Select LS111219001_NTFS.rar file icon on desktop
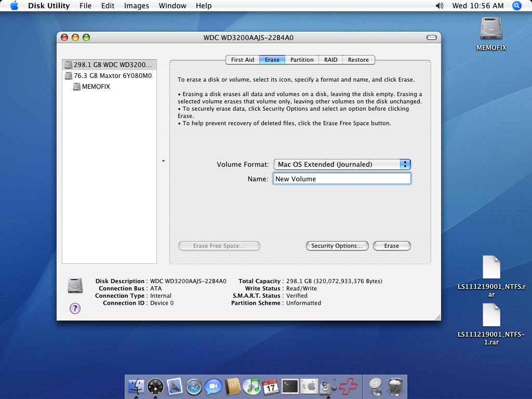 point(491,267)
